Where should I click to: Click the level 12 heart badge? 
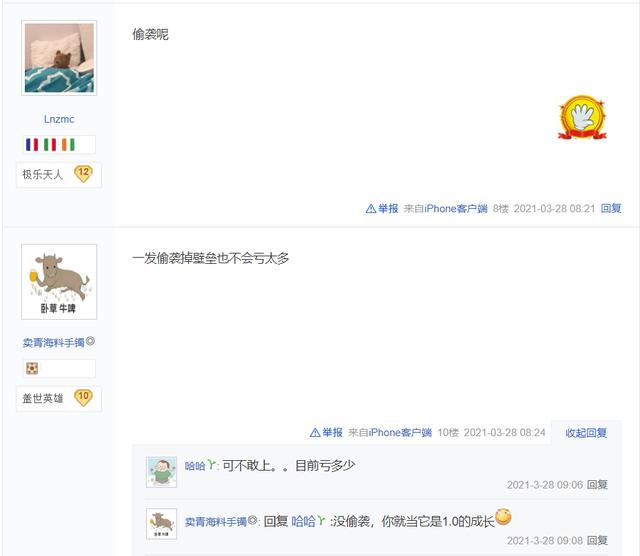[83, 174]
